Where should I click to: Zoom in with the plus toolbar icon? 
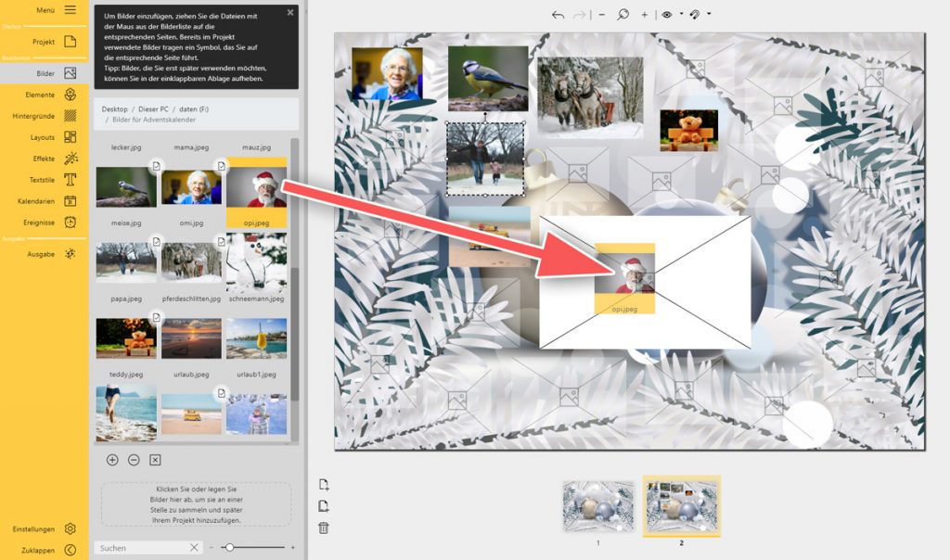645,15
